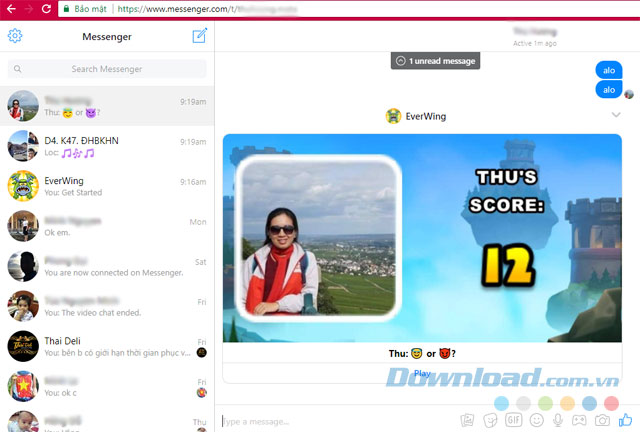640x432 pixels.
Task: Click 'Thu: 😇 or 😈?' caption text
Action: coord(422,353)
